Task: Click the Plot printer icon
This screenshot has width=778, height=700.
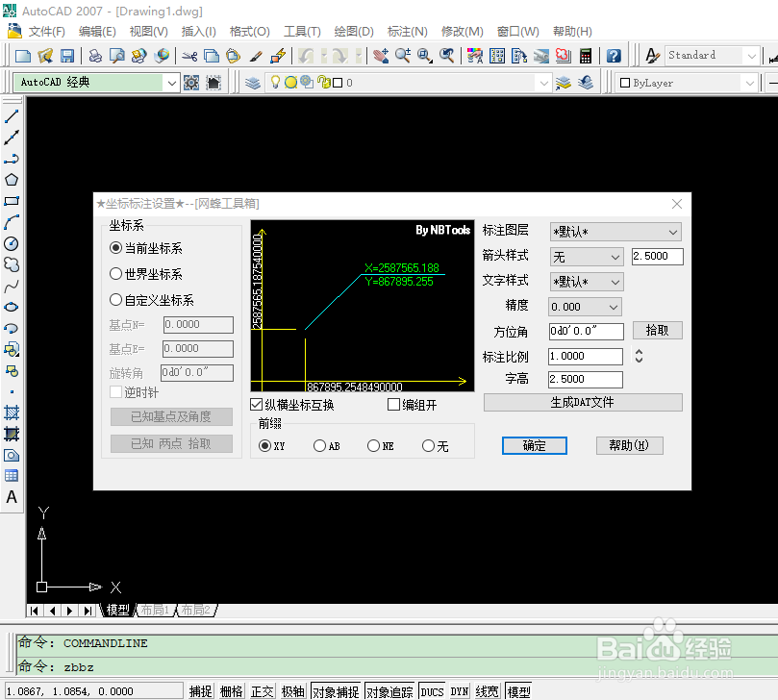Action: click(x=95, y=56)
